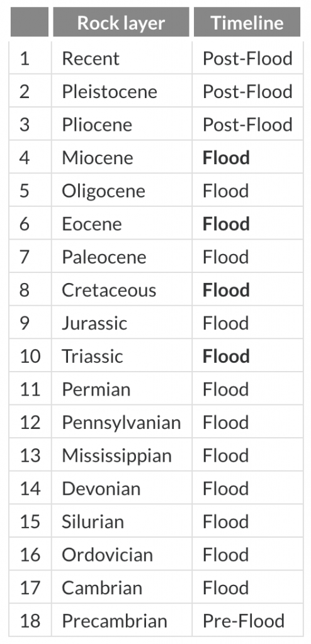Select the Pleistocene cell

(122, 91)
